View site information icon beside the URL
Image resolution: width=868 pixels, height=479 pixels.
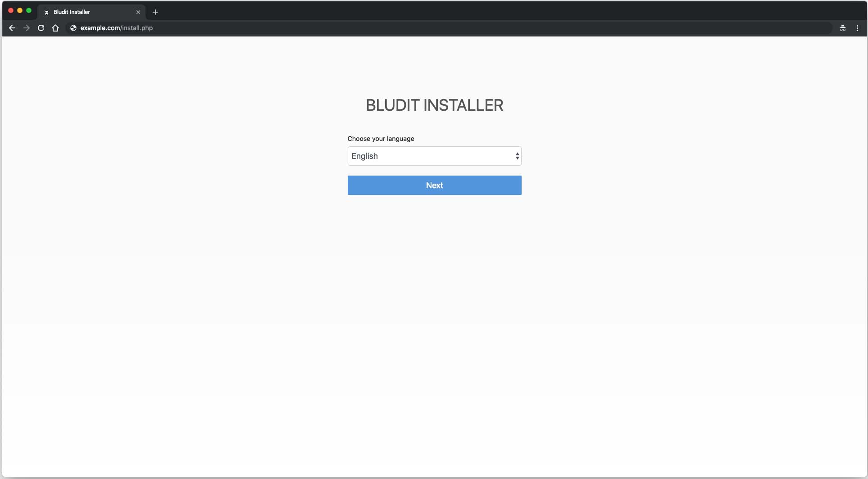(x=73, y=28)
